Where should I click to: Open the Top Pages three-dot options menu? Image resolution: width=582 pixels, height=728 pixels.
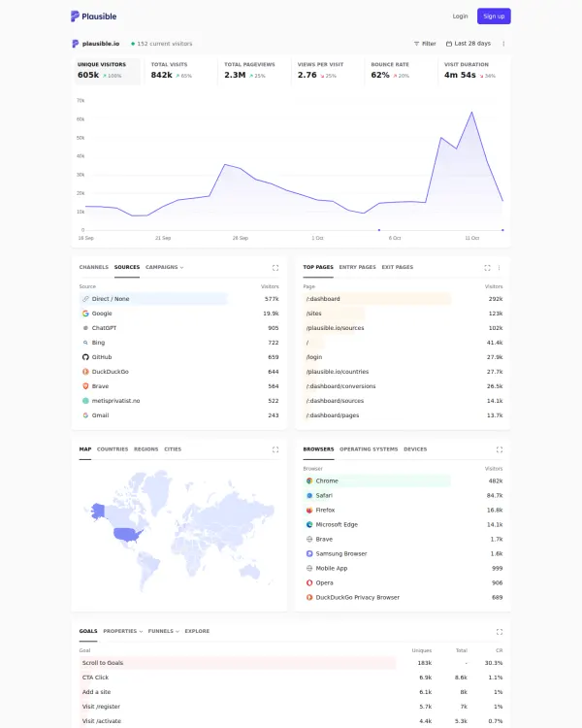499,268
